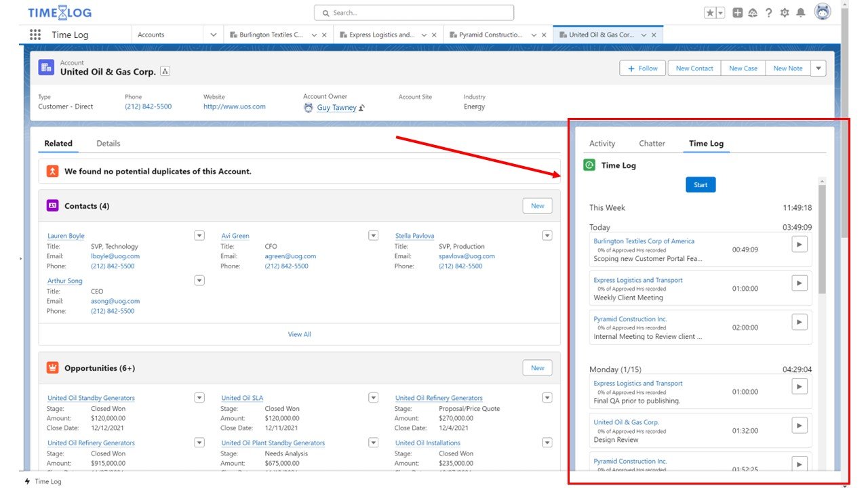Click the New Contact button
Viewport: 868px width, 488px height.
(694, 68)
